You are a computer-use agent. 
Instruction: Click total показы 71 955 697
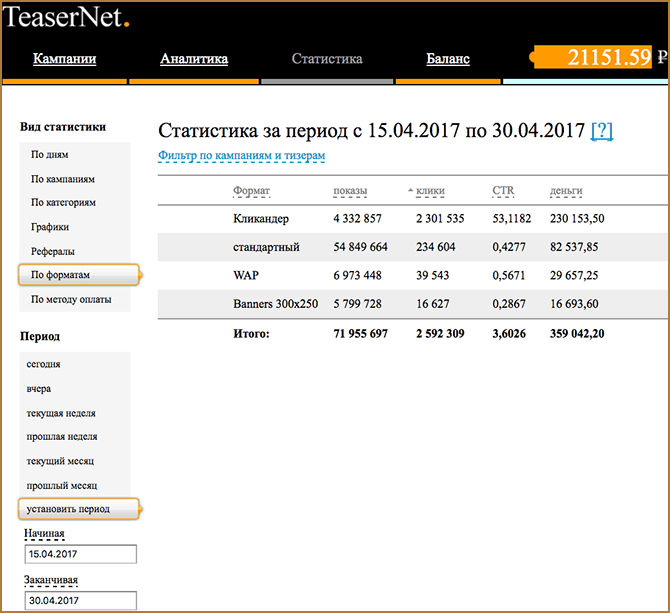(361, 334)
